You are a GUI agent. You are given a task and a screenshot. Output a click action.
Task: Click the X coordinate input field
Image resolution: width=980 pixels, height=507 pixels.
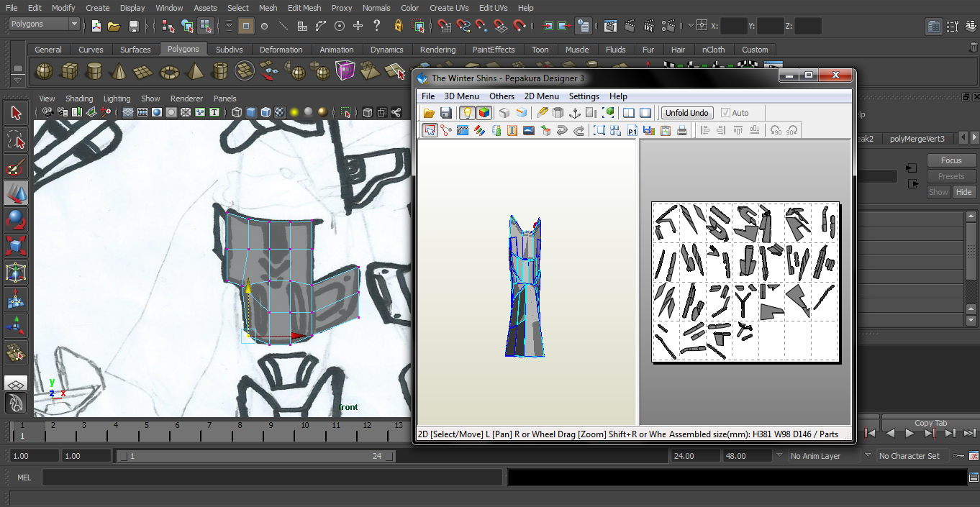pos(734,26)
